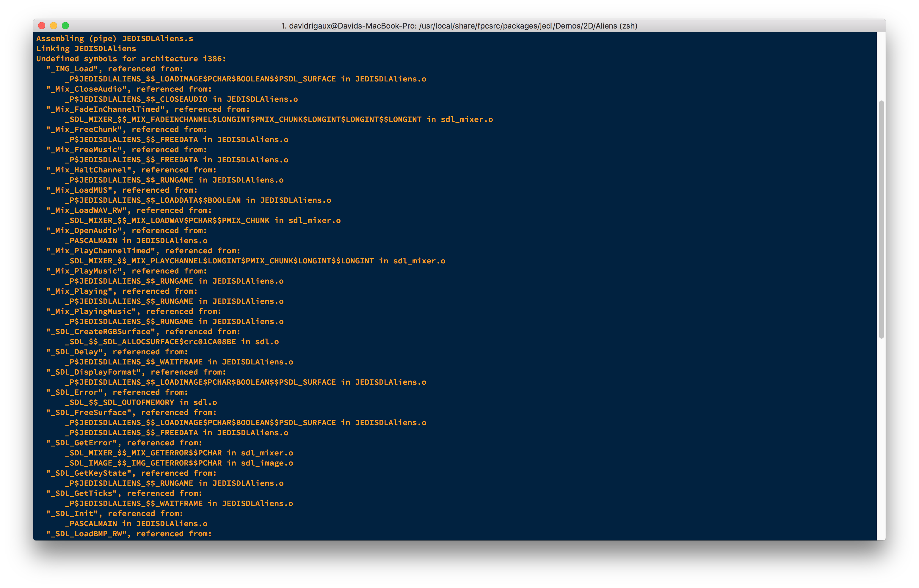Click the MIX_GETERROR$$PCHAR in sdl_mixer.o line
Image resolution: width=919 pixels, height=588 pixels.
(179, 453)
